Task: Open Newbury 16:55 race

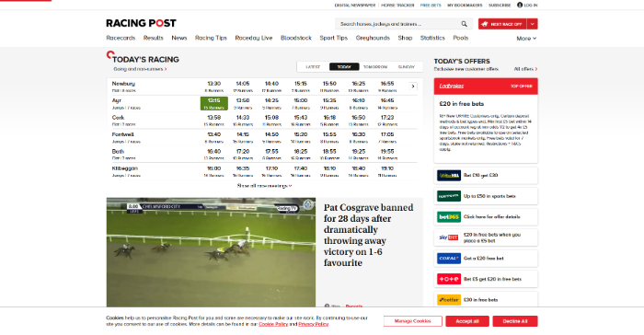Action: point(387,87)
